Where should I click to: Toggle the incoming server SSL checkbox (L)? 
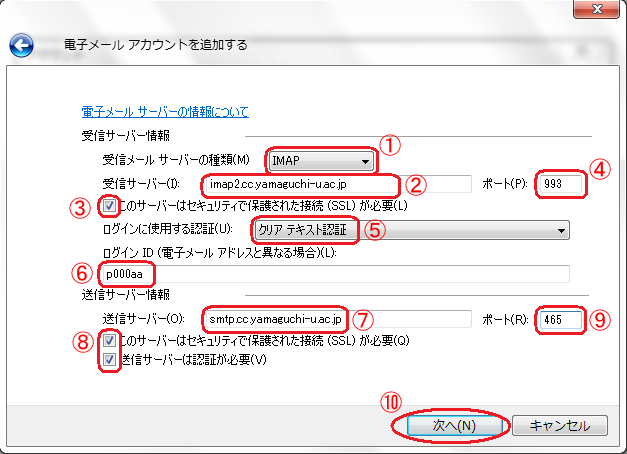pos(109,206)
